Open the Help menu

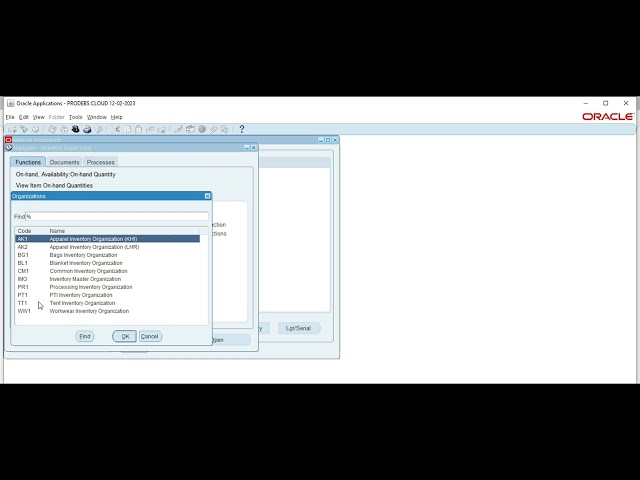click(x=117, y=117)
